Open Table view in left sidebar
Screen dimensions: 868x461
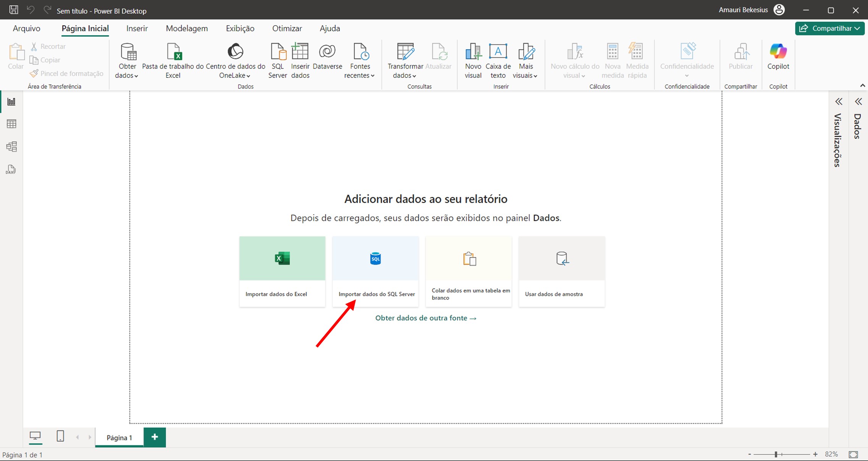click(x=11, y=124)
